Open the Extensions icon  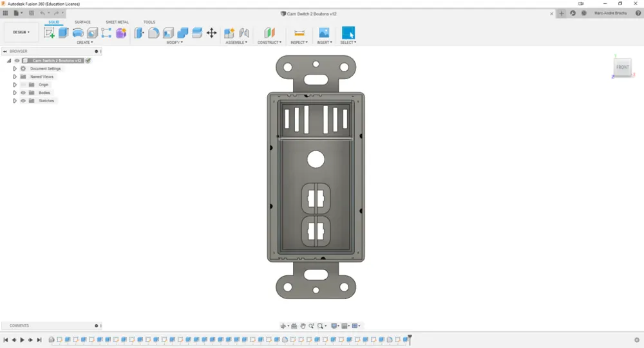coord(573,13)
